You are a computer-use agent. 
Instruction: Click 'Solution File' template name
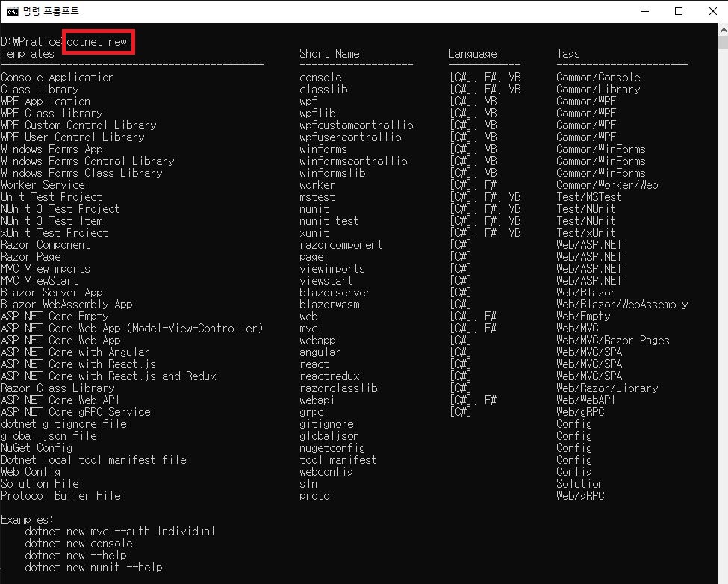pos(40,484)
